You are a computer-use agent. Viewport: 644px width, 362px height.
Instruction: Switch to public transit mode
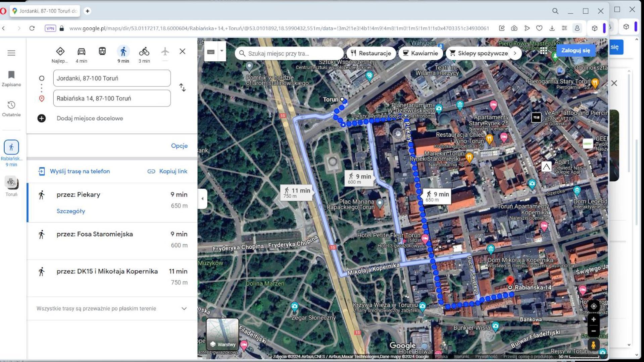(102, 51)
